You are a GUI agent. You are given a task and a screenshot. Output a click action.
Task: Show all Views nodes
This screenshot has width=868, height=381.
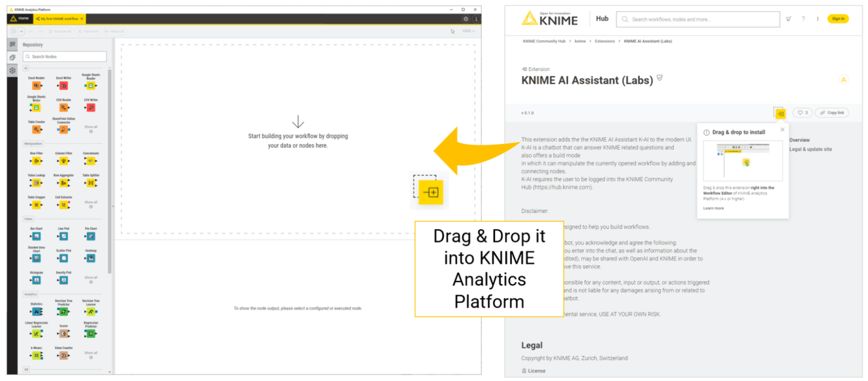coord(90,279)
